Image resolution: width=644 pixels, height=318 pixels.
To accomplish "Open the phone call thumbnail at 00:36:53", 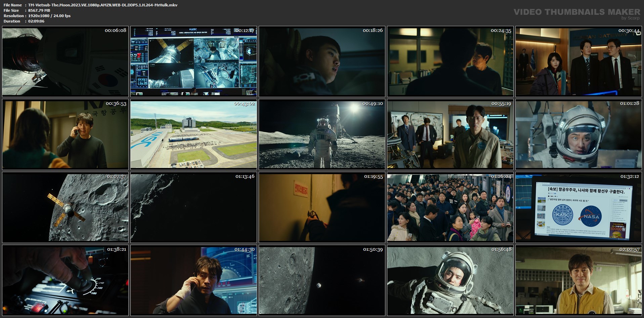I will (x=66, y=134).
